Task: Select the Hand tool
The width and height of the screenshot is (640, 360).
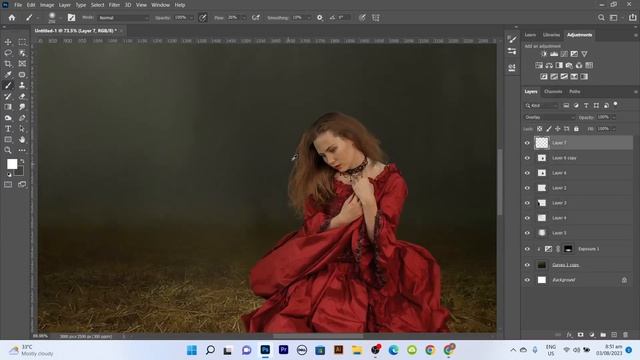Action: (22, 140)
